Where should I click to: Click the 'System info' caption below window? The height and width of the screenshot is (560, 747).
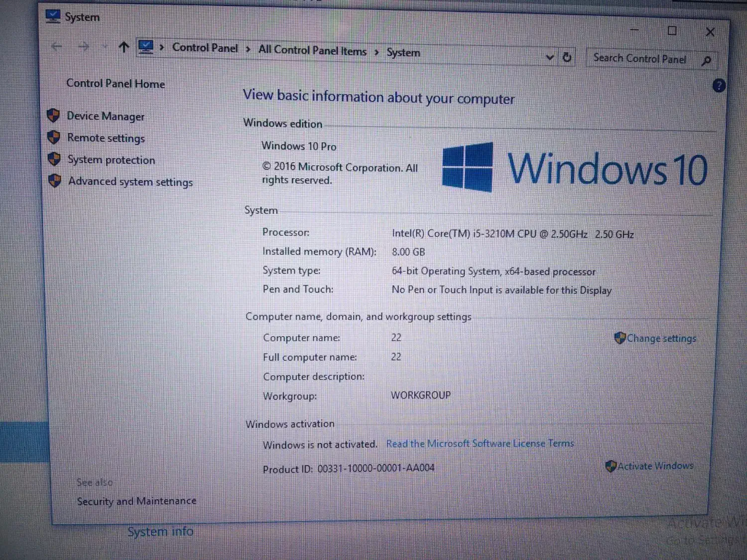tap(160, 532)
